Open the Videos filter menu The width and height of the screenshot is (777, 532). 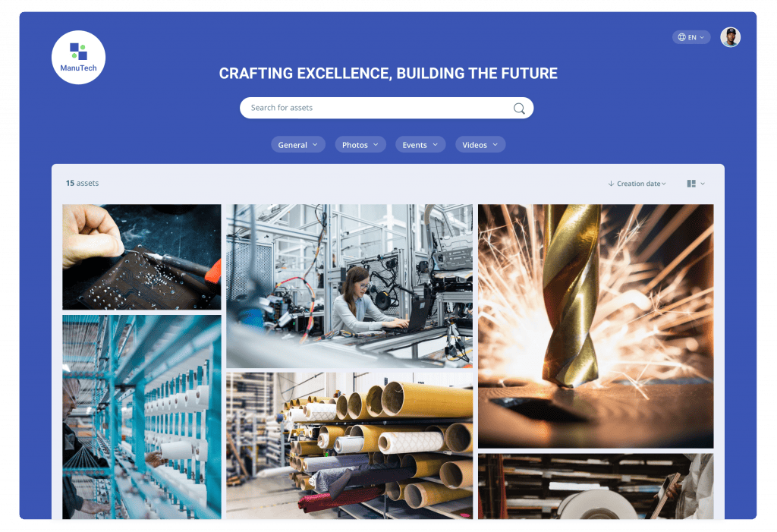click(480, 145)
